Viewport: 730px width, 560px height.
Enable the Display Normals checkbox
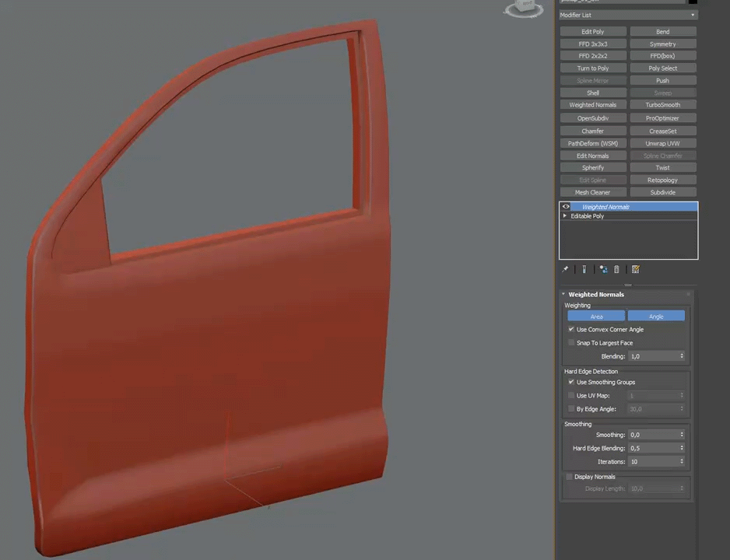coord(570,477)
